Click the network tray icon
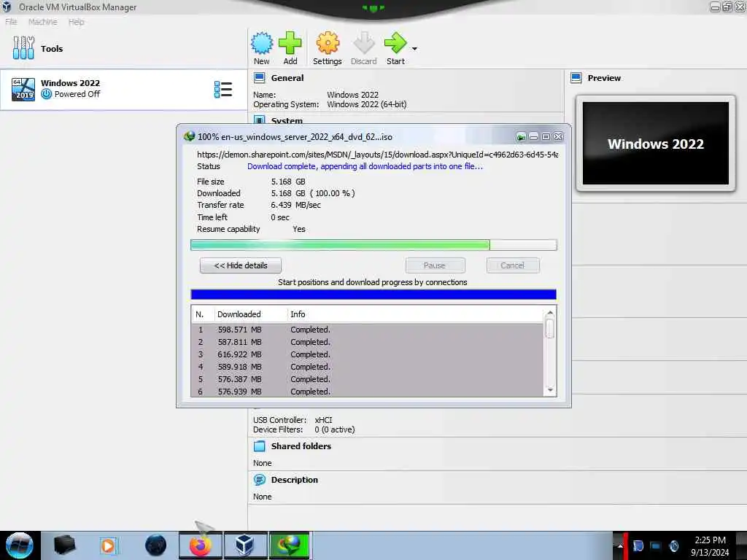The width and height of the screenshot is (747, 560). point(656,546)
